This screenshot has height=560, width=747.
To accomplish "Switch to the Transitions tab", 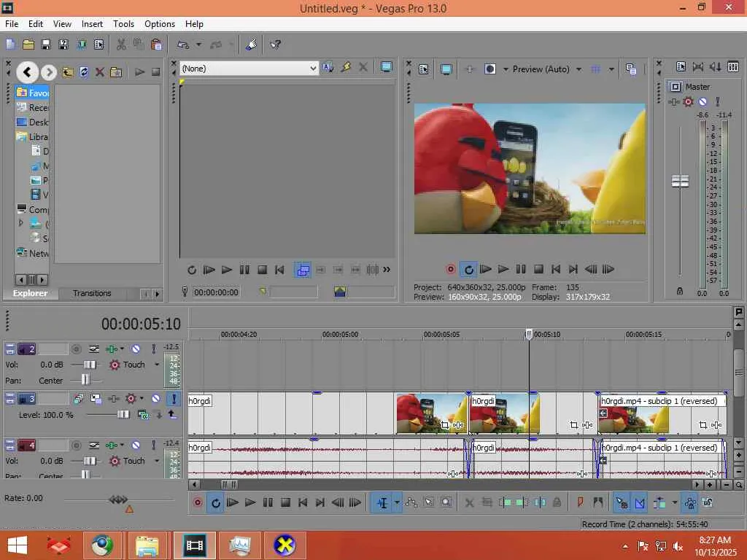I will coord(92,293).
